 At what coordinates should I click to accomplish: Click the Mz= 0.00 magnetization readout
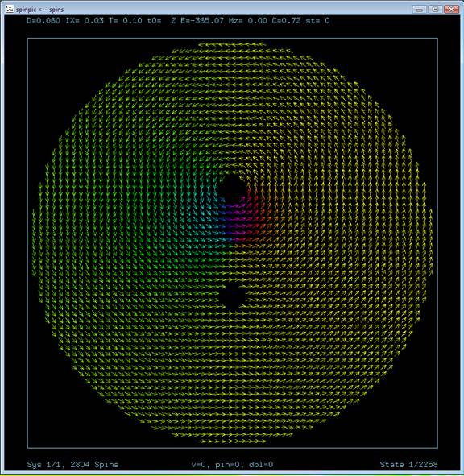click(x=248, y=21)
